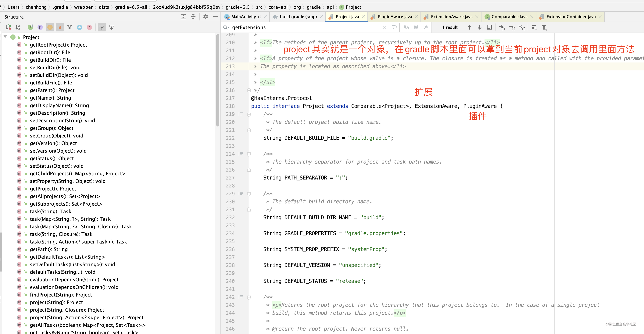The height and width of the screenshot is (334, 644).
Task: Collapse the javadoc fold at line 216
Action: [249, 90]
